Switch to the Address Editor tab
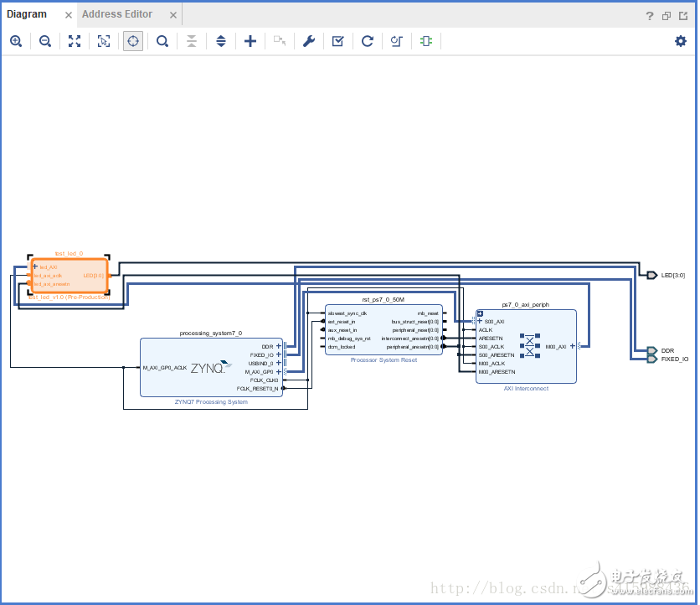The height and width of the screenshot is (605, 700). point(117,14)
